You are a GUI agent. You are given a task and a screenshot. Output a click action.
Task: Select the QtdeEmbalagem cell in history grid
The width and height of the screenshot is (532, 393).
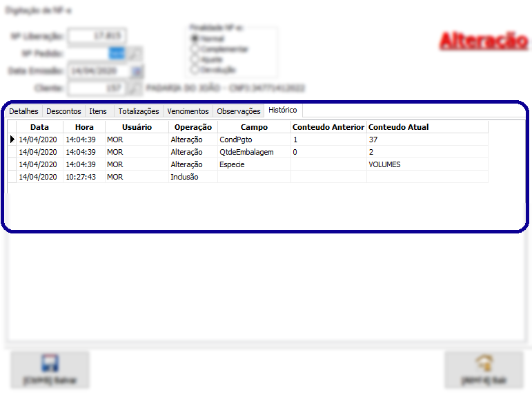click(x=246, y=152)
